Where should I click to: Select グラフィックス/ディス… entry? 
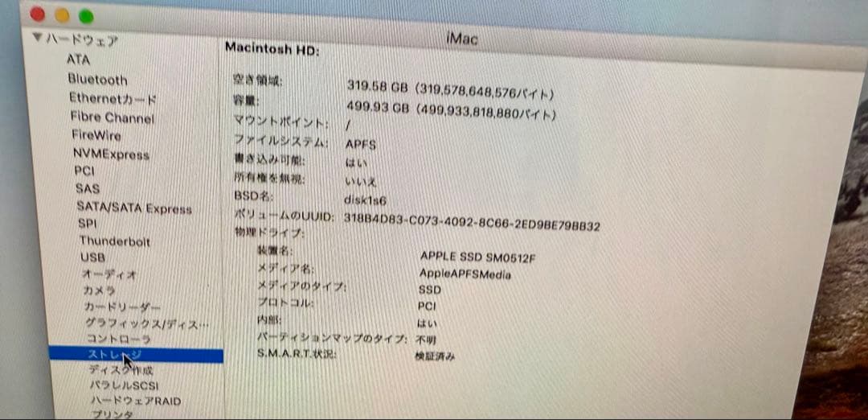click(x=147, y=323)
